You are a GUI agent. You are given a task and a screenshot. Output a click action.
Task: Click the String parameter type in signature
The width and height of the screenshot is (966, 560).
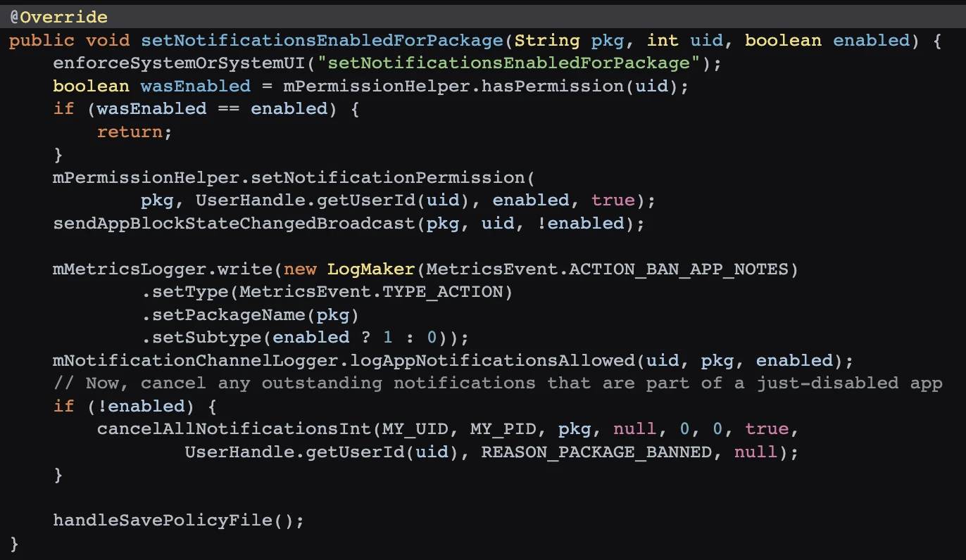click(x=547, y=41)
